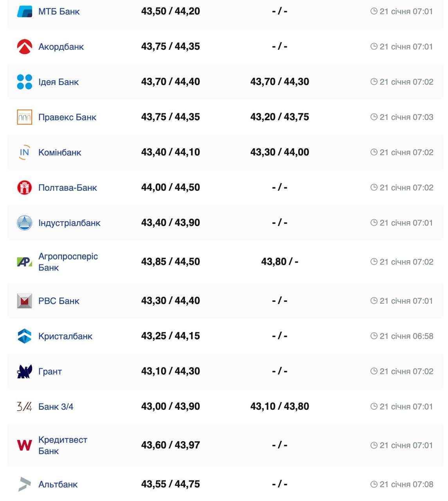This screenshot has height=501, width=448.
Task: Click the МТБ Банк logo icon
Action: tap(25, 11)
